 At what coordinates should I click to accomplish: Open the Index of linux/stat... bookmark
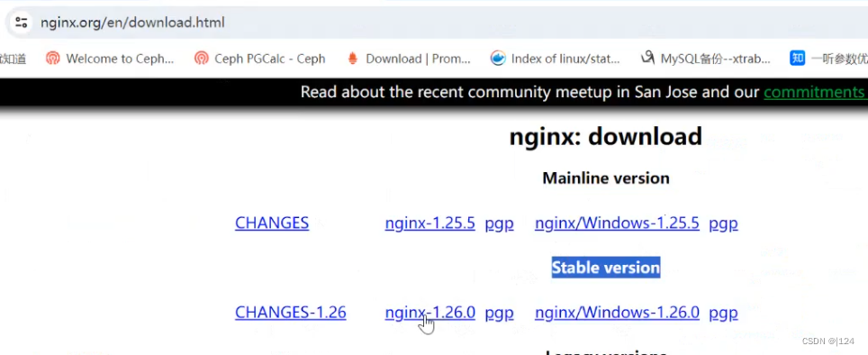point(555,59)
